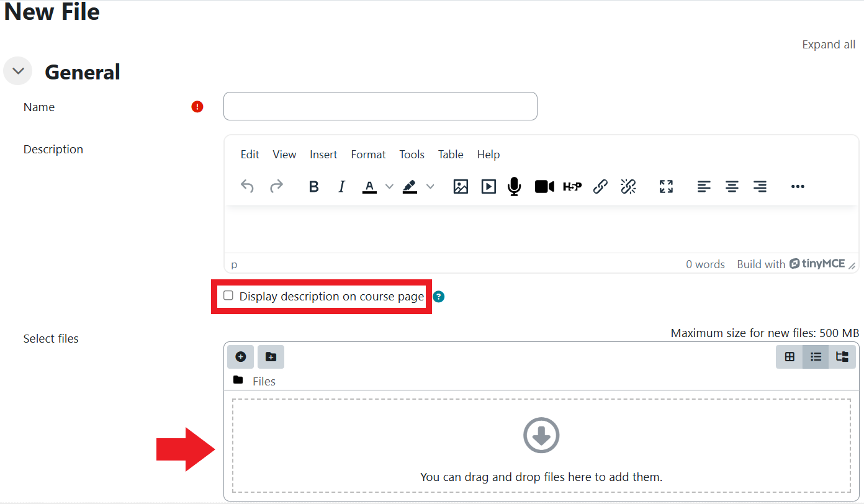Click the microphone Record audio icon
Screen dimensions: 864x504
click(514, 186)
